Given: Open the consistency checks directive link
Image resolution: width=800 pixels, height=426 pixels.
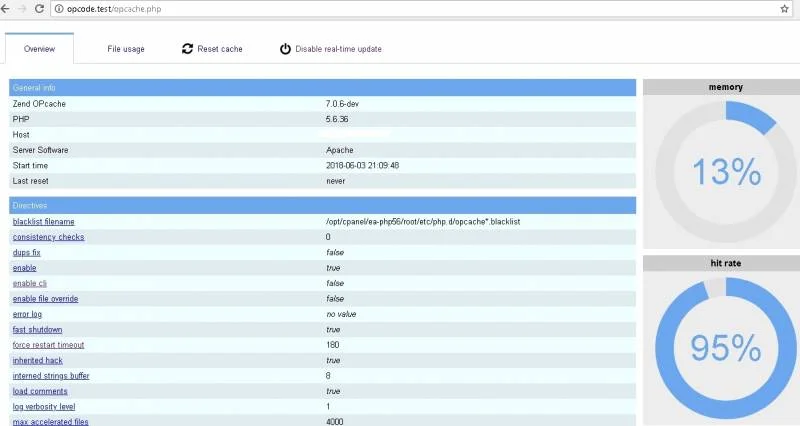Looking at the screenshot, I should coord(48,237).
